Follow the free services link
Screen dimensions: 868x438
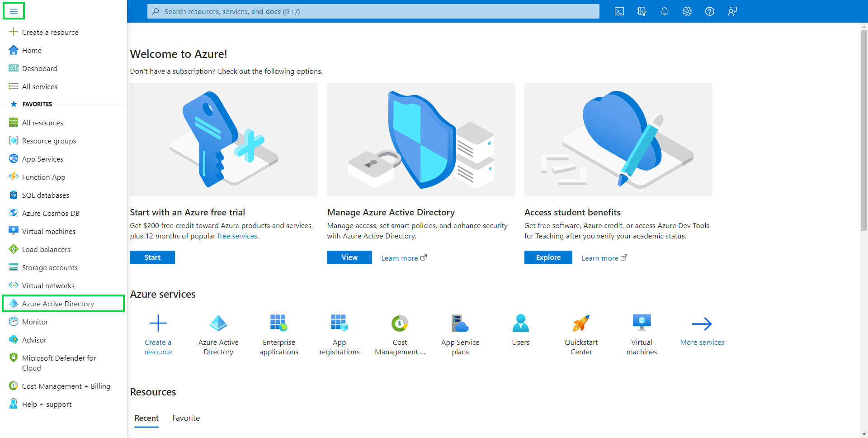(x=237, y=236)
